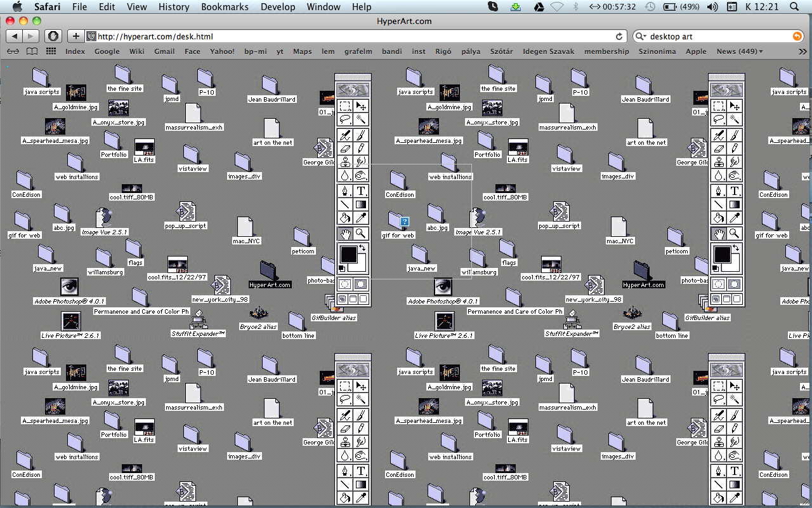The height and width of the screenshot is (508, 812).
Task: Open the Google bookmark
Action: click(107, 51)
